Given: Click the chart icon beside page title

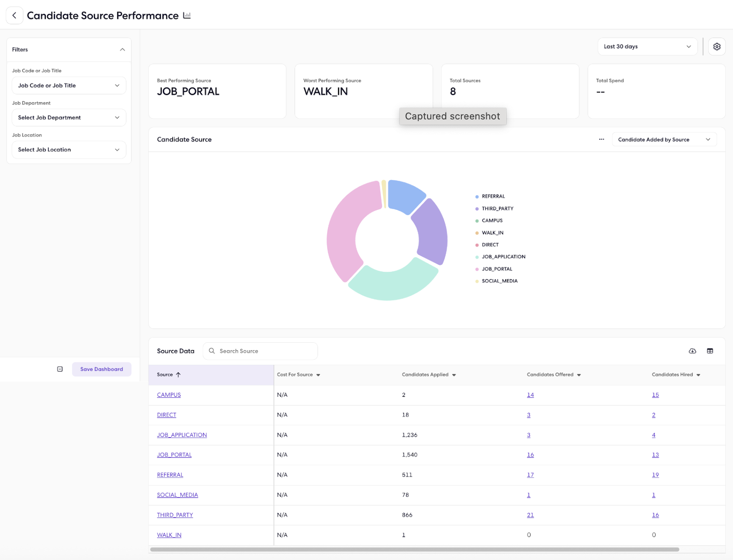Looking at the screenshot, I should tap(187, 16).
